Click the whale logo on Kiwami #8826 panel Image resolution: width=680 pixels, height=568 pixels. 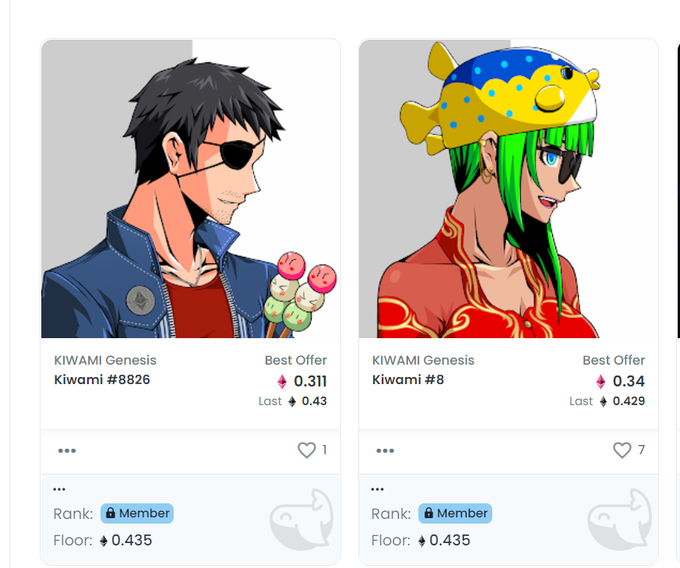coord(301,519)
